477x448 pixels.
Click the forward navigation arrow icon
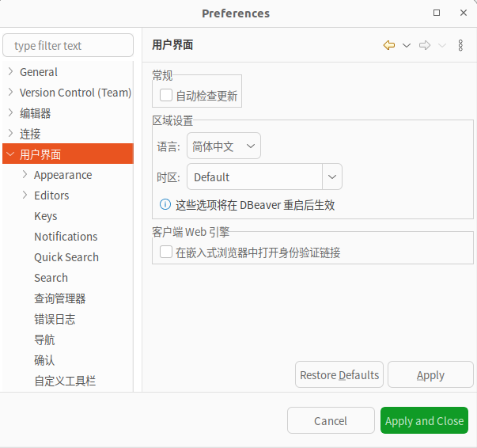tap(425, 46)
